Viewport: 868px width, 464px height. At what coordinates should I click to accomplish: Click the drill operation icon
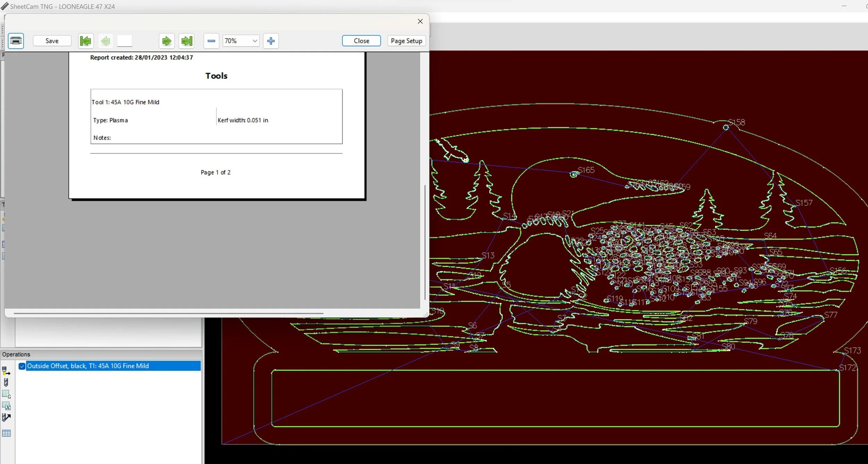pos(6,382)
